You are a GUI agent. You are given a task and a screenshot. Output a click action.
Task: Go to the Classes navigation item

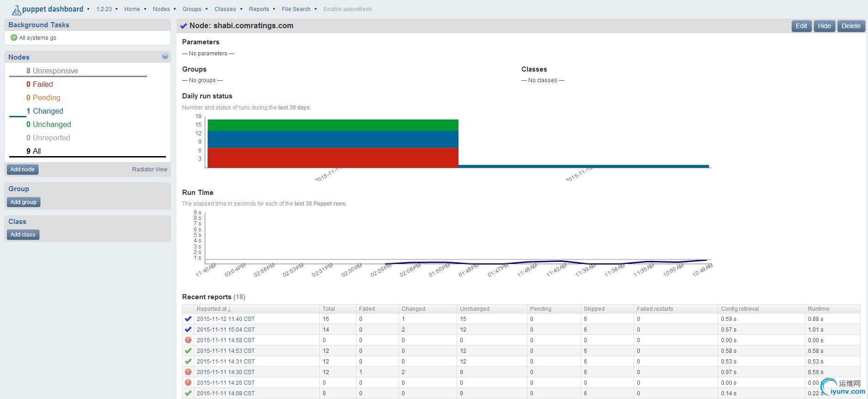pos(225,9)
